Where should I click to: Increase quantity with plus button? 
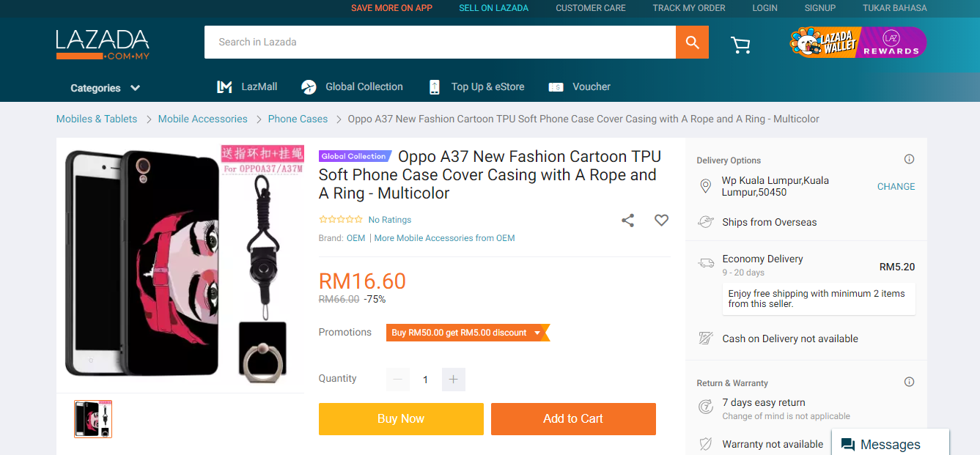(x=453, y=380)
